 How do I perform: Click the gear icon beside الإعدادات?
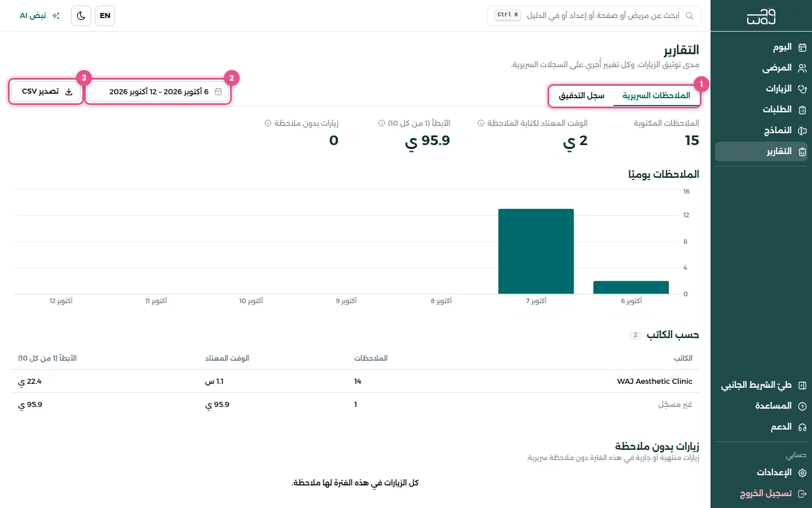802,473
